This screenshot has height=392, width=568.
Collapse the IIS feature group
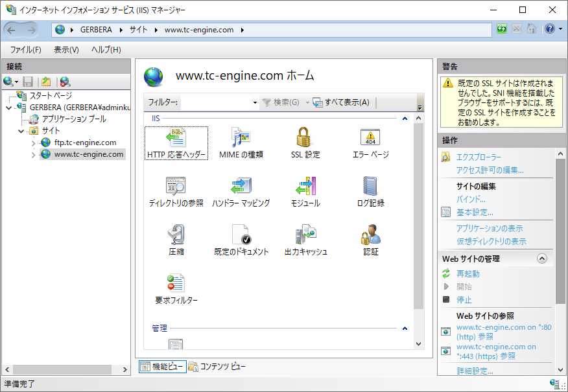click(x=405, y=119)
